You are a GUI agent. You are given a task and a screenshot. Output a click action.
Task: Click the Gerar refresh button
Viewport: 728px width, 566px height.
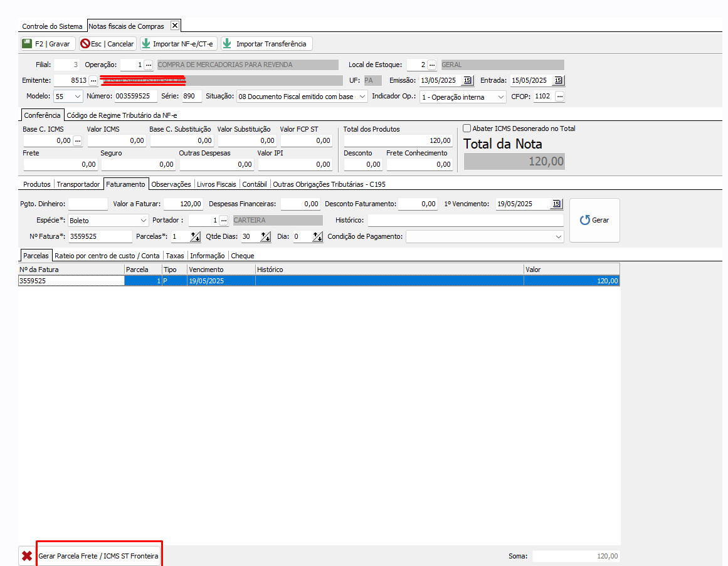click(594, 220)
